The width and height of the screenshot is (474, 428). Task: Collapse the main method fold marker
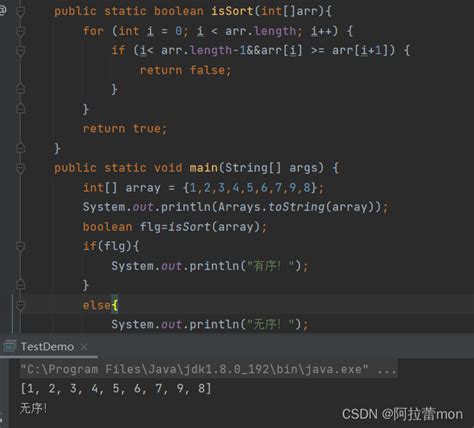[x=20, y=168]
